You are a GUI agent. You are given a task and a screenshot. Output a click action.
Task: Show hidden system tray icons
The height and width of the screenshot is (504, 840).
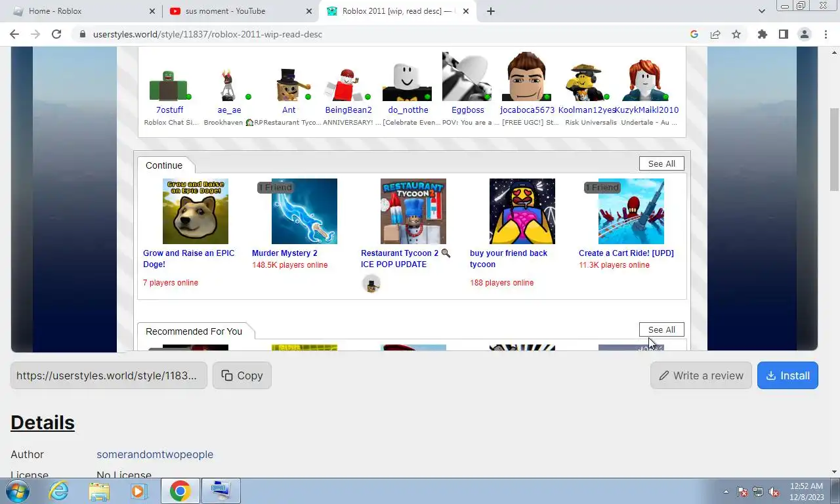pyautogui.click(x=726, y=492)
